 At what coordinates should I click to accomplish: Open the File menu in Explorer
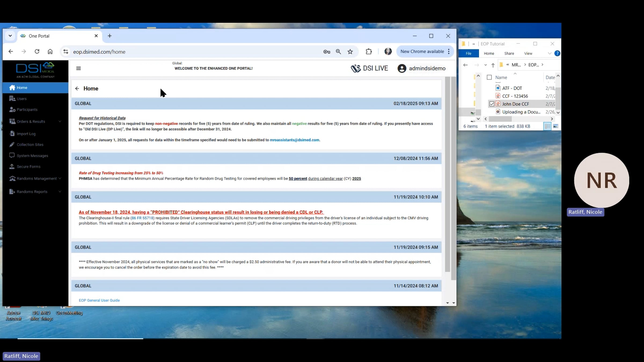[469, 53]
